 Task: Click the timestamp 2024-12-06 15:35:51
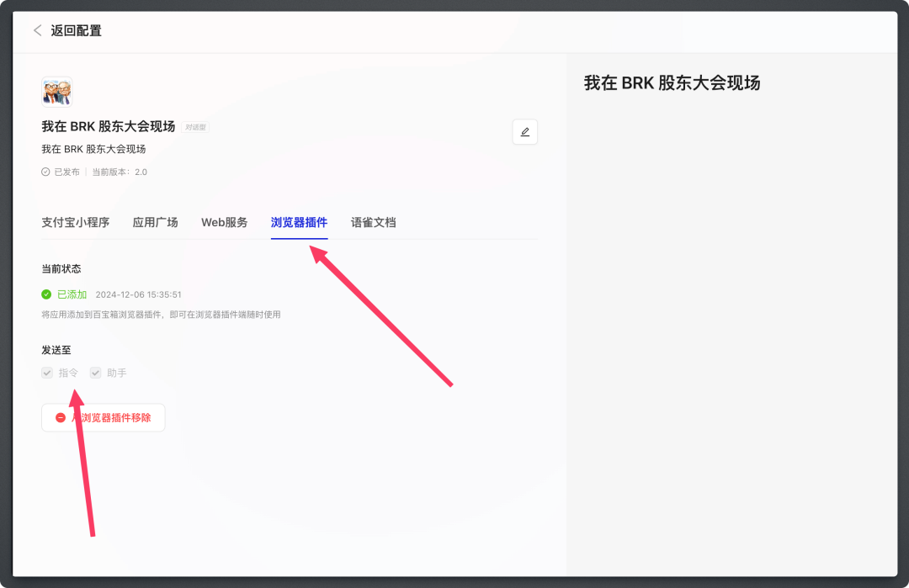[x=139, y=294]
